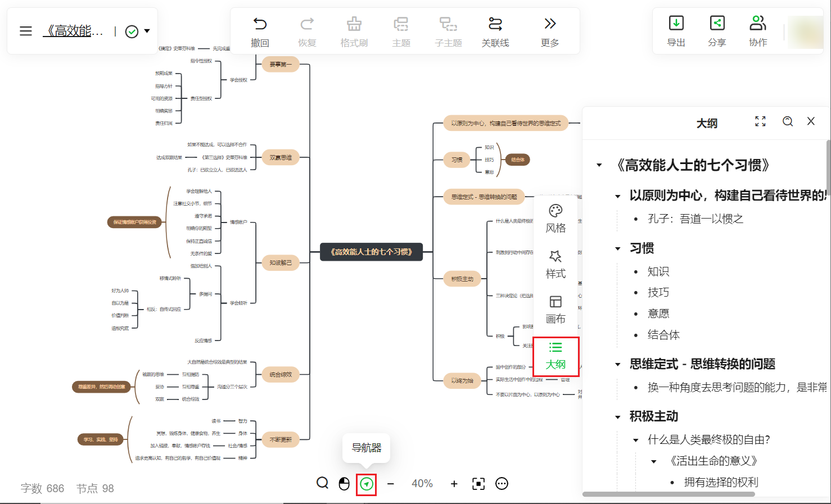Select outline item 技巧
This screenshot has width=831, height=504.
pyautogui.click(x=658, y=292)
